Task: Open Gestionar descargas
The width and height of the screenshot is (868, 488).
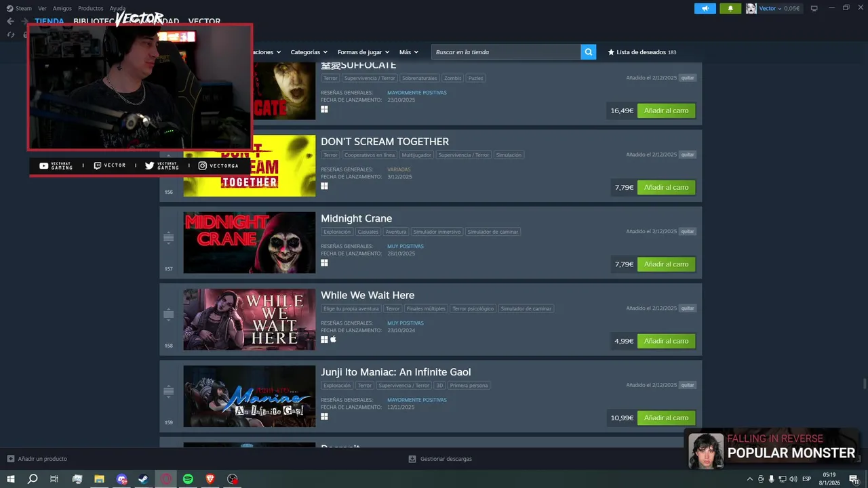Action: pos(446,459)
